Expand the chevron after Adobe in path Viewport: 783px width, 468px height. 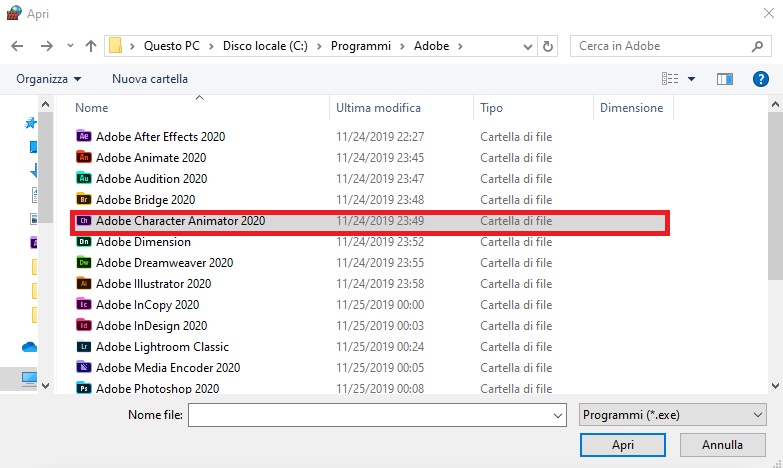point(460,46)
